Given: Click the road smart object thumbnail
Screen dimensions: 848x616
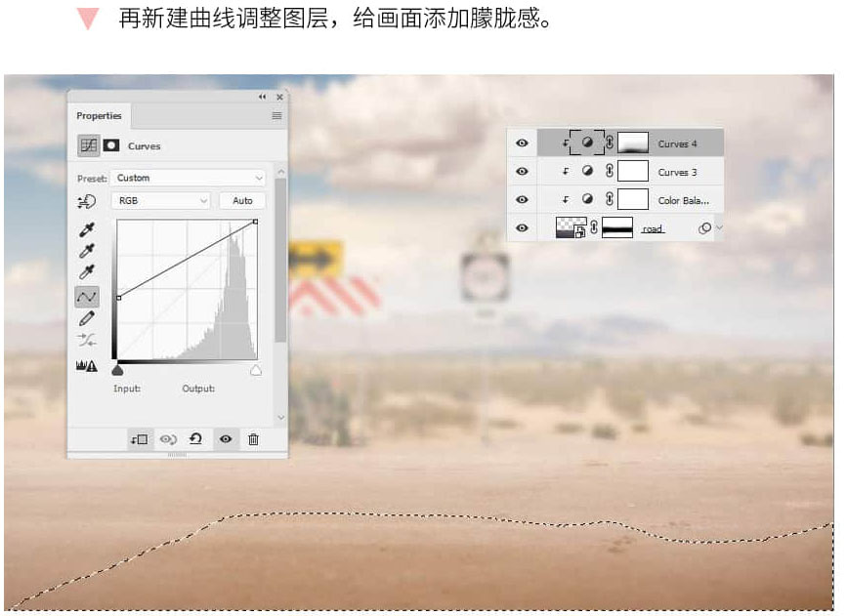Looking at the screenshot, I should click(x=572, y=227).
